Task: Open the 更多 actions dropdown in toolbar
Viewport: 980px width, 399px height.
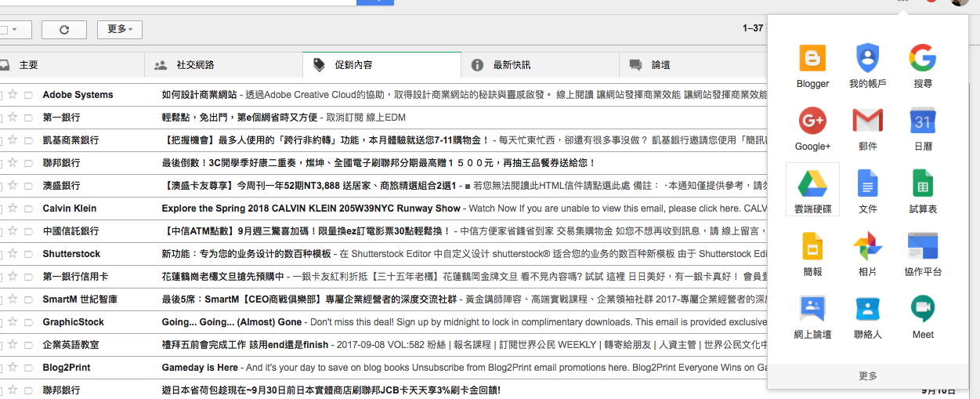Action: (120, 30)
